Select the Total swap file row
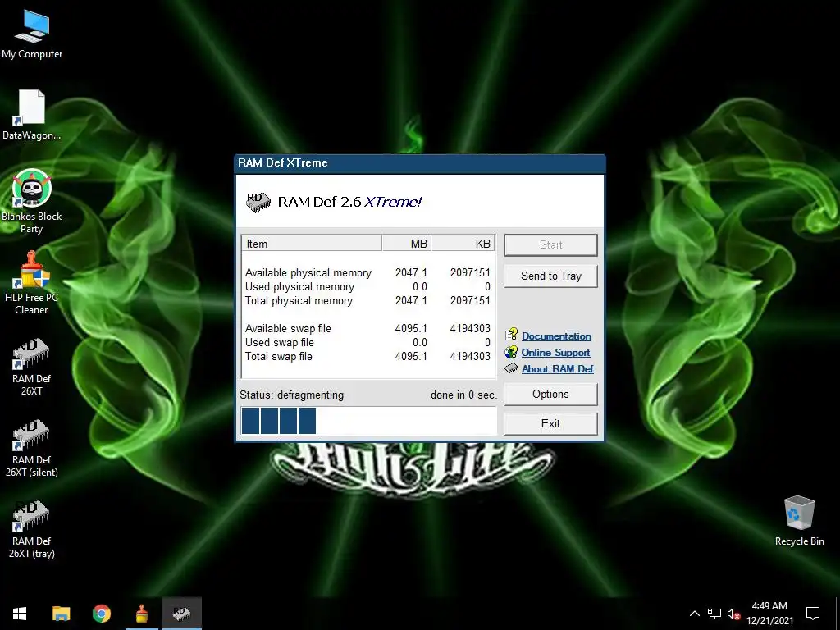This screenshot has width=840, height=630. 368,356
